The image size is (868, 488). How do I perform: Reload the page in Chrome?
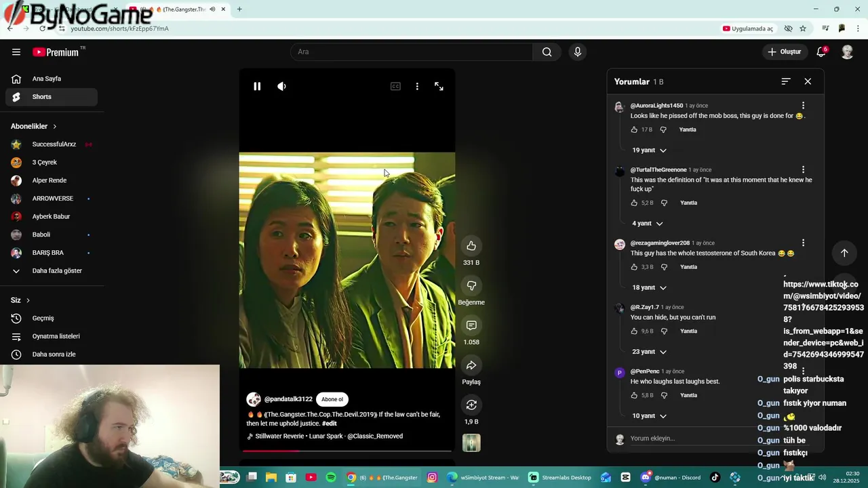click(x=42, y=28)
